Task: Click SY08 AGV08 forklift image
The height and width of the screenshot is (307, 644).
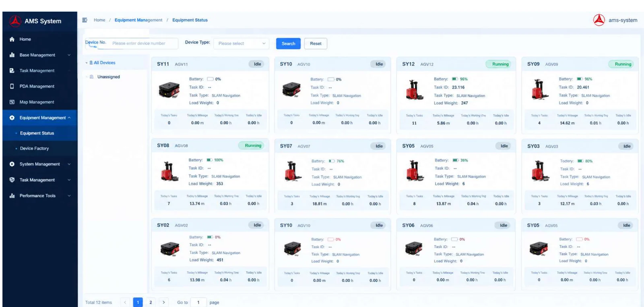Action: (169, 172)
